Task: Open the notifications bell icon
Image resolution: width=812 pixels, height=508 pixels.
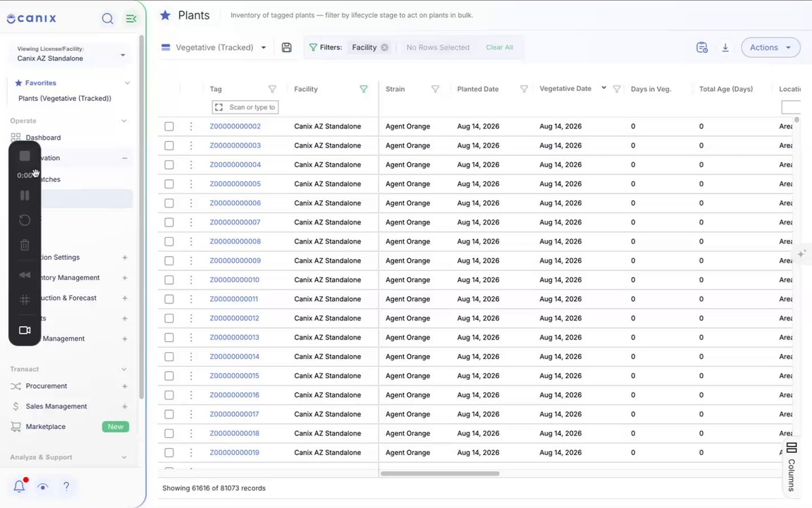Action: click(x=19, y=486)
